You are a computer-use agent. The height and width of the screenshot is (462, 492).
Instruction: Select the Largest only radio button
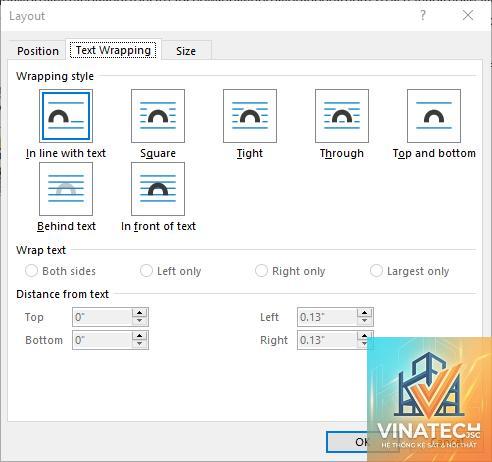pyautogui.click(x=376, y=271)
